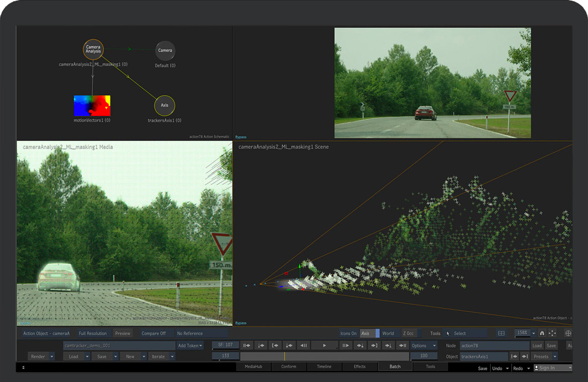
Task: Select the previous object arrow beside trackersAxis1
Action: (514, 357)
